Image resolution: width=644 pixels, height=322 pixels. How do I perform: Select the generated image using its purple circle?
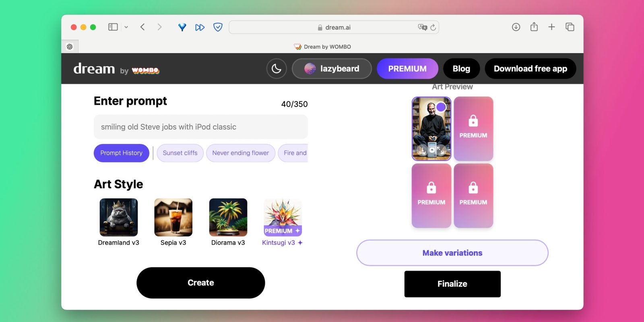tap(441, 107)
